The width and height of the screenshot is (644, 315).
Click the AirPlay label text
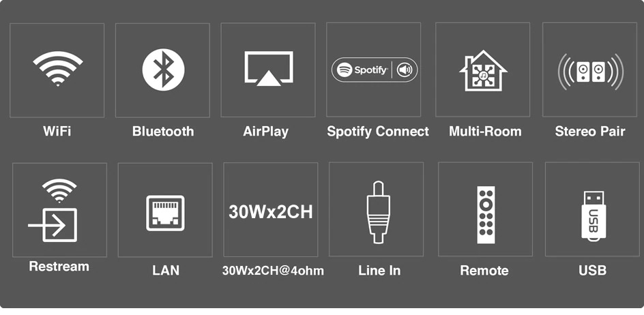point(266,132)
